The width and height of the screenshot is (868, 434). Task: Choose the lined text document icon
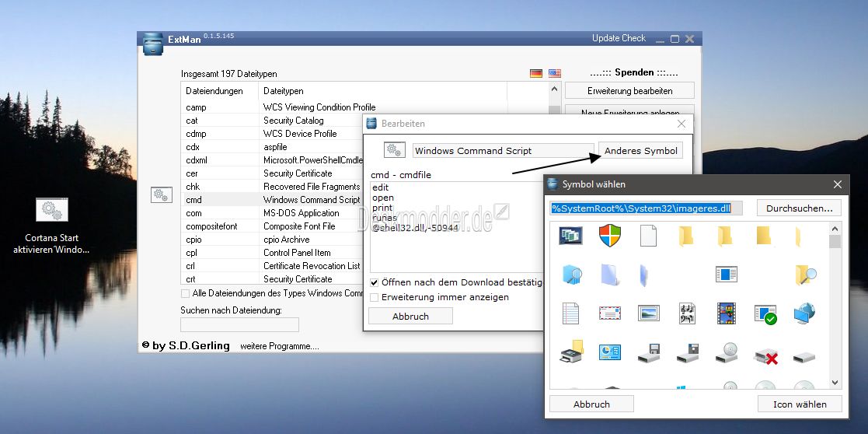coord(570,313)
